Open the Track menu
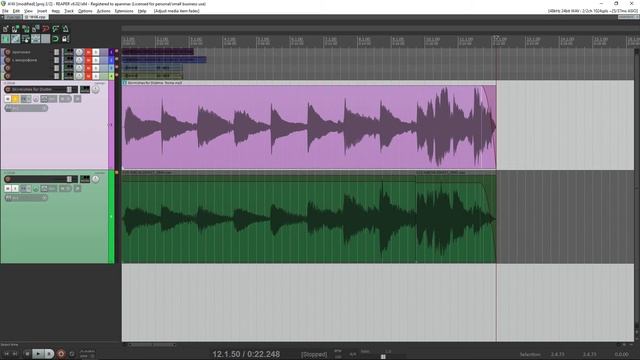 pyautogui.click(x=69, y=11)
